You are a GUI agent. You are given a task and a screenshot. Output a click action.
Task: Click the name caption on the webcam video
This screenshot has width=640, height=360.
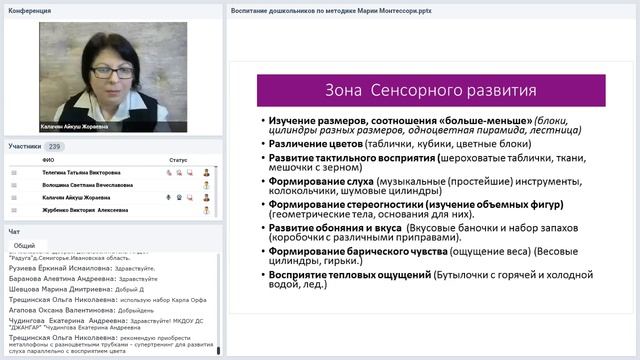point(74,127)
